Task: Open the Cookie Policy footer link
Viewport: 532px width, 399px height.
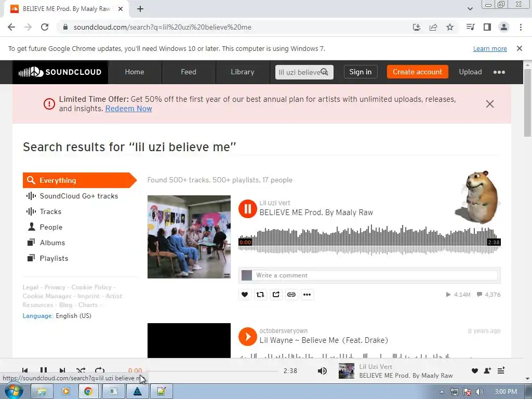Action: 91,287
